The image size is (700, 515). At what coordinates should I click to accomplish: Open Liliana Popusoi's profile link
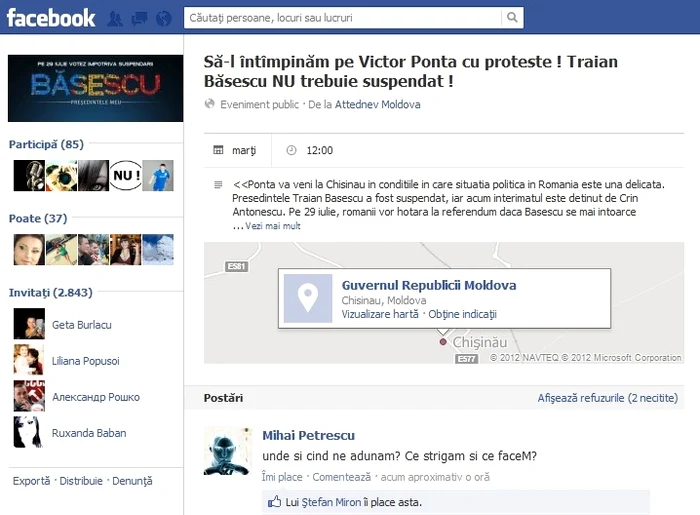point(86,361)
